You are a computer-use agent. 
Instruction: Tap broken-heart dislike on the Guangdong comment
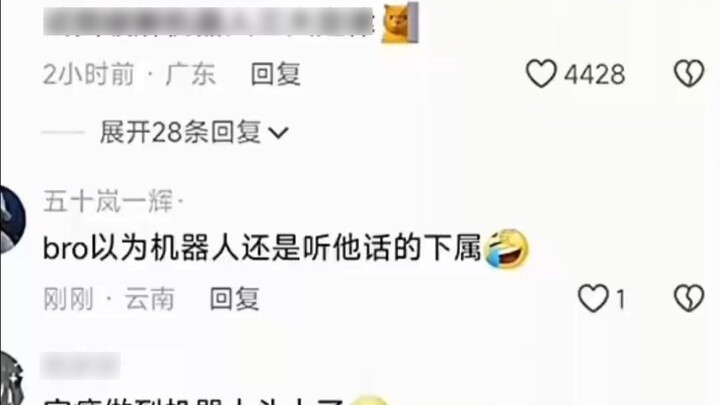(689, 73)
